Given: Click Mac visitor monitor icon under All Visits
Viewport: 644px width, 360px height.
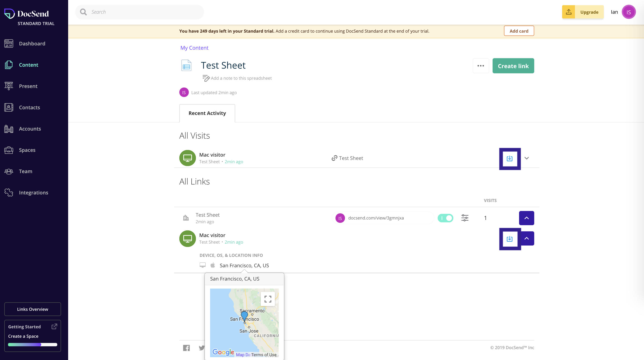Looking at the screenshot, I should coord(188,158).
